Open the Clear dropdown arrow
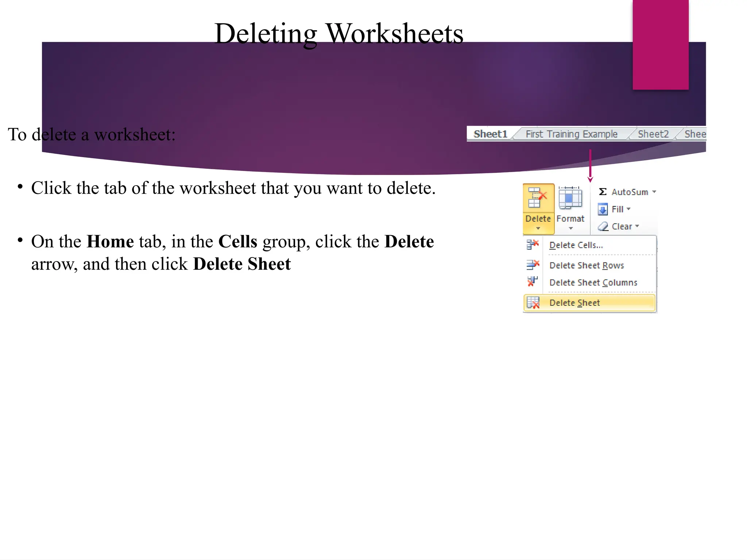 (x=637, y=226)
